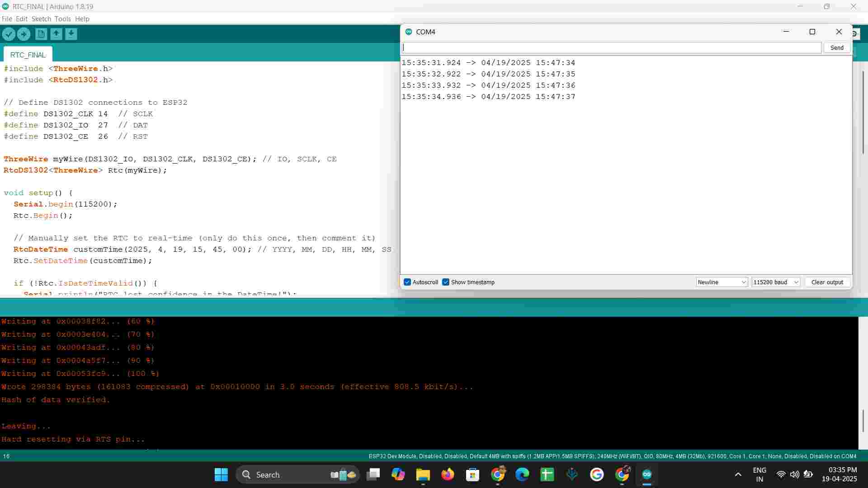Click the 'Rtc.SetDateTime(customTime);' line
The height and width of the screenshot is (488, 868).
83,261
